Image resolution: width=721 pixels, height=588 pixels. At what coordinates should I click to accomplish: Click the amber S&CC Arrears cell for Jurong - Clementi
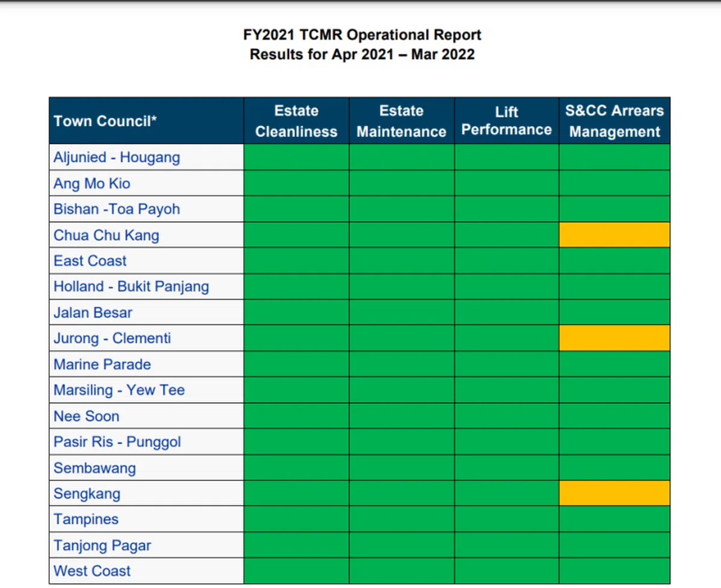(614, 338)
